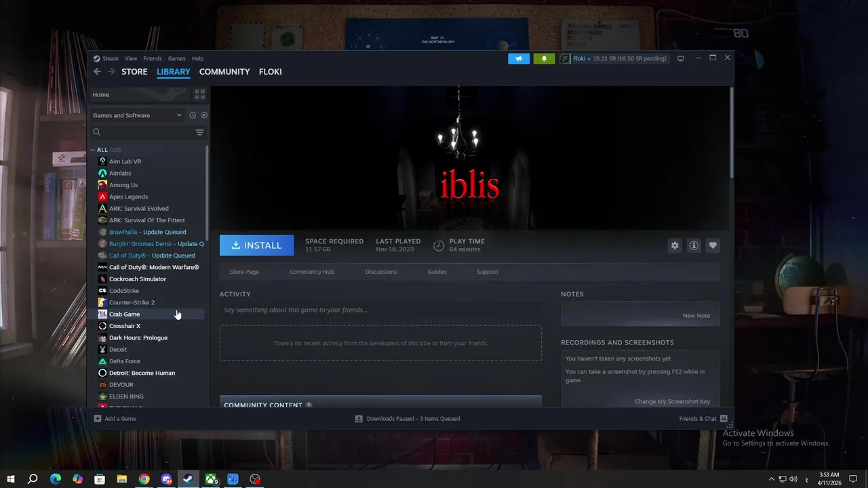Create a New Note
This screenshot has height=488, width=868.
[x=696, y=315]
